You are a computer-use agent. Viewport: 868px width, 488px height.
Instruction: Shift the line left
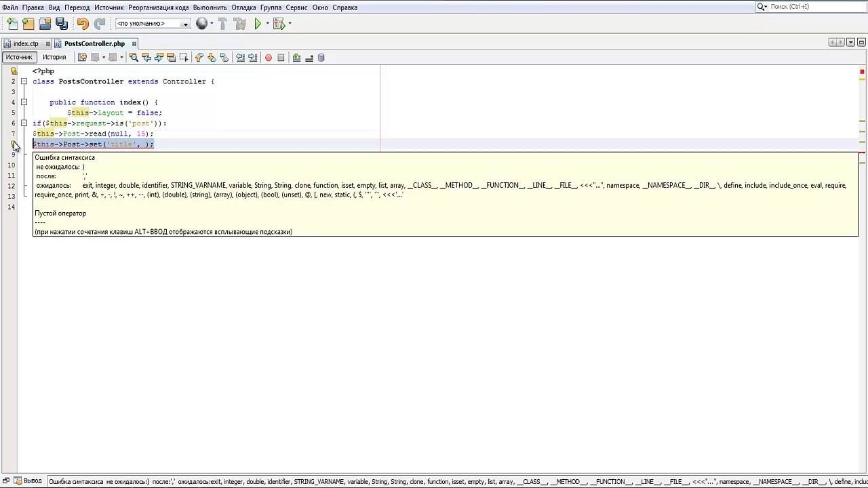point(240,58)
